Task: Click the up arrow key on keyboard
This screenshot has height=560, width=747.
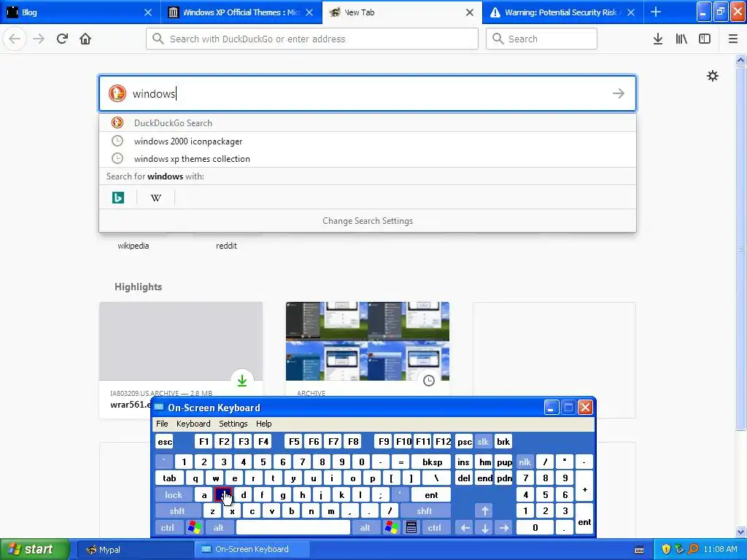Action: 484,511
